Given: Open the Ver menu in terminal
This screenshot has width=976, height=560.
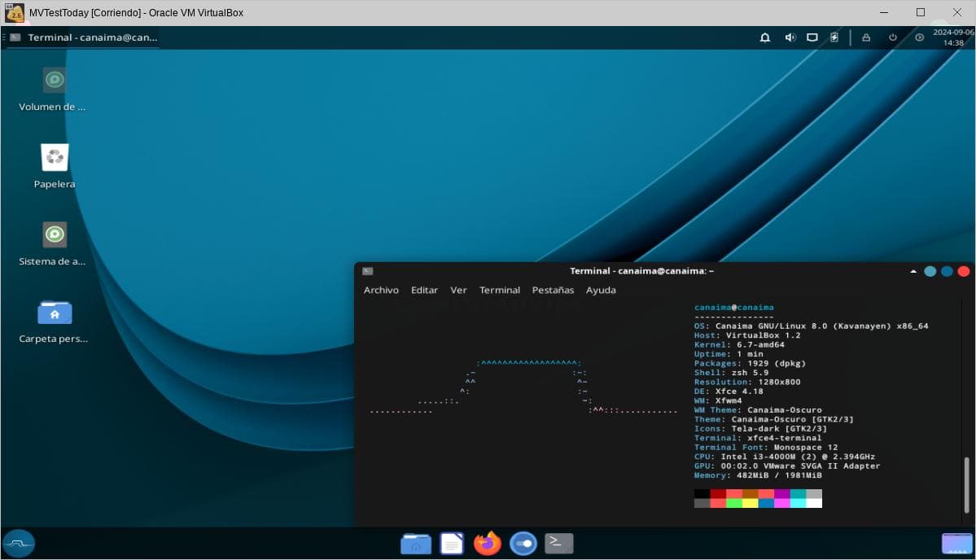Looking at the screenshot, I should 459,290.
